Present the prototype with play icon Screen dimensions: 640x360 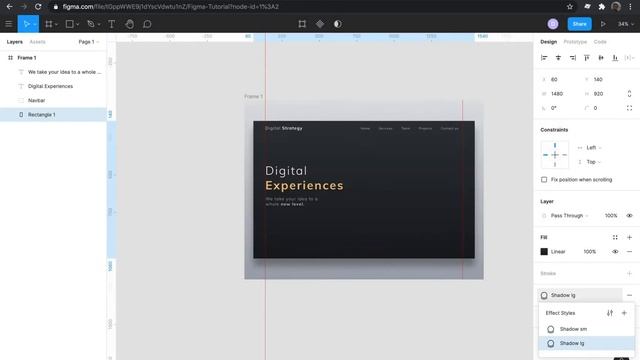(603, 24)
